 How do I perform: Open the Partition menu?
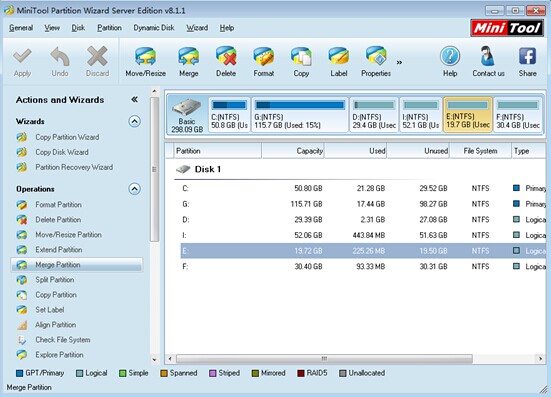[x=109, y=28]
